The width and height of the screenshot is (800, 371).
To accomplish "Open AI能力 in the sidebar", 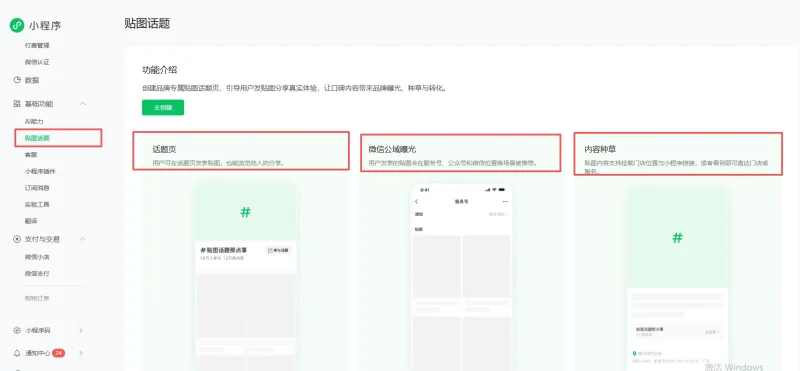I will [34, 121].
